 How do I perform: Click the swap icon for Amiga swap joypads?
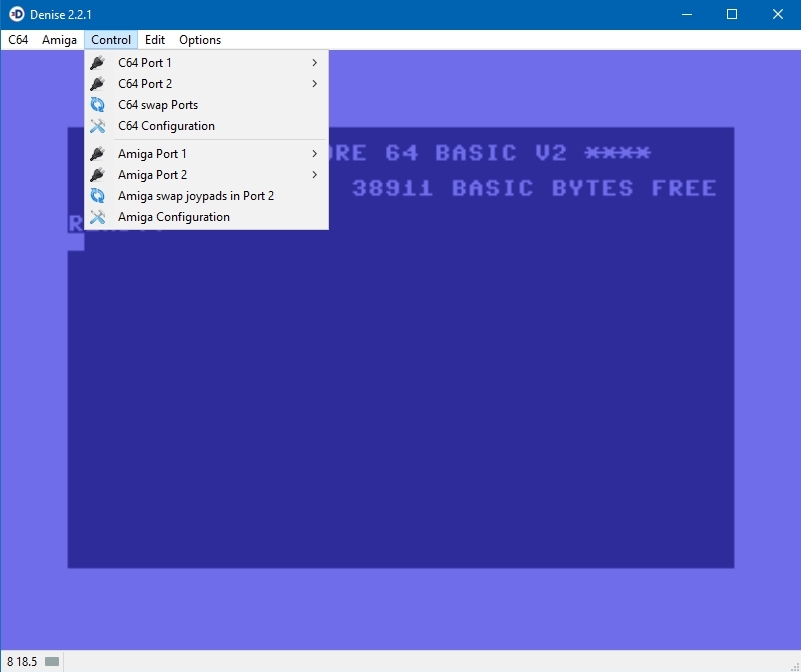pyautogui.click(x=97, y=196)
